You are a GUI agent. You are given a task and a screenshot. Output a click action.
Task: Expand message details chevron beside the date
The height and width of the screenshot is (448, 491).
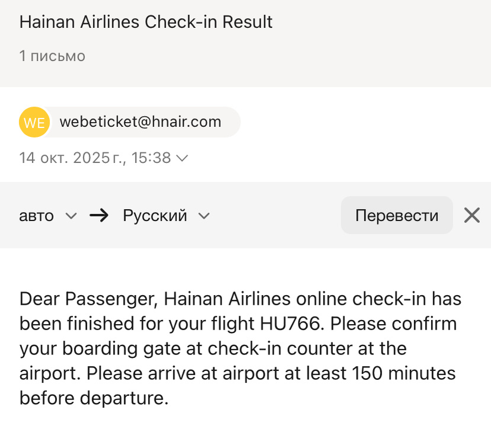182,158
